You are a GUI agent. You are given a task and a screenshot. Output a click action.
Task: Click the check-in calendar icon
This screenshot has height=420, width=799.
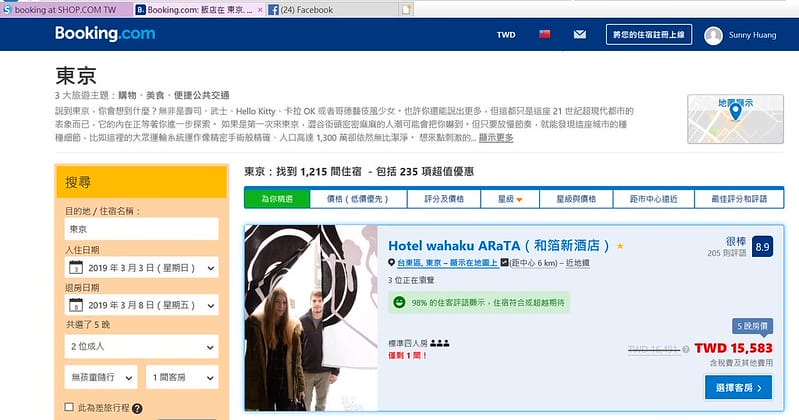[x=75, y=268]
